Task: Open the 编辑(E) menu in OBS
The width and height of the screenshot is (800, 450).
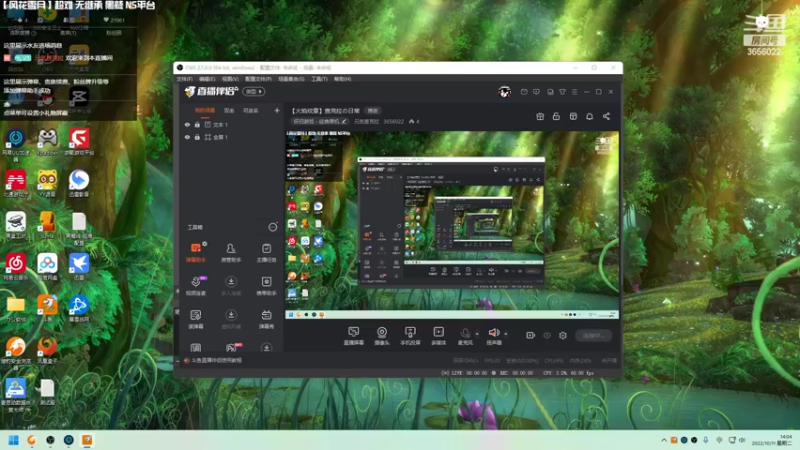Action: tap(207, 79)
